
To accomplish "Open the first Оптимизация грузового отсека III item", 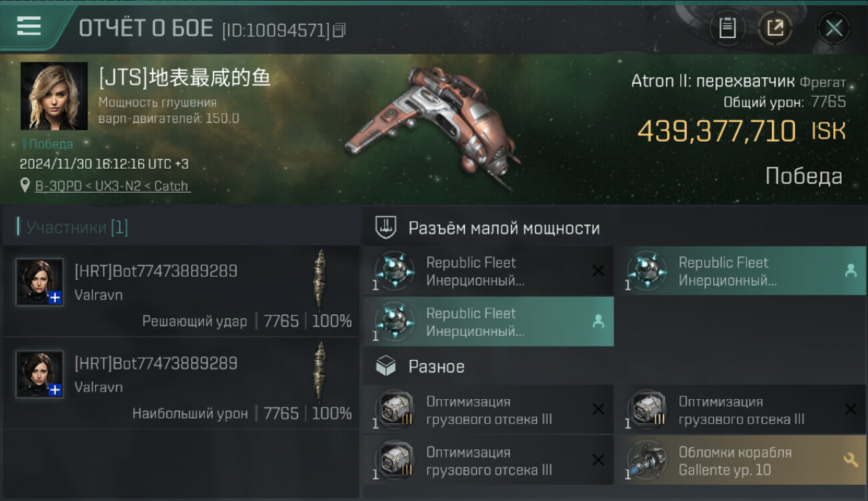I will (x=488, y=410).
